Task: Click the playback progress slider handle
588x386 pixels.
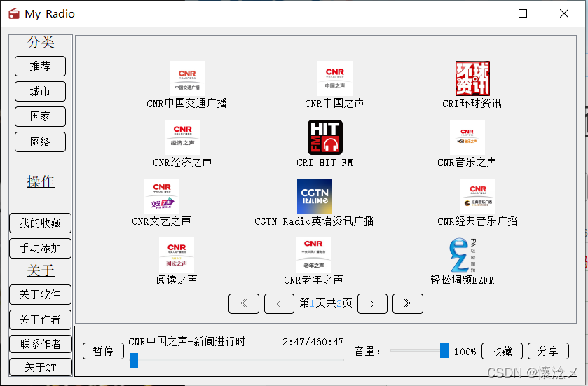Action: coord(134,360)
